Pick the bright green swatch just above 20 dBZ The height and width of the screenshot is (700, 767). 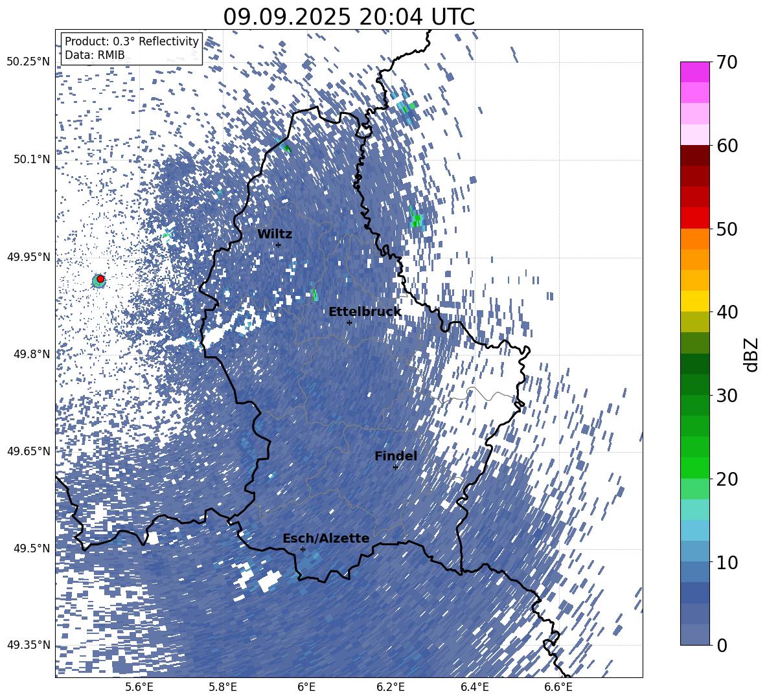(694, 468)
